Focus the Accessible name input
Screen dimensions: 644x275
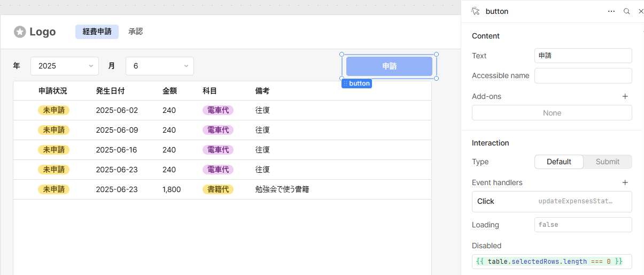[583, 75]
